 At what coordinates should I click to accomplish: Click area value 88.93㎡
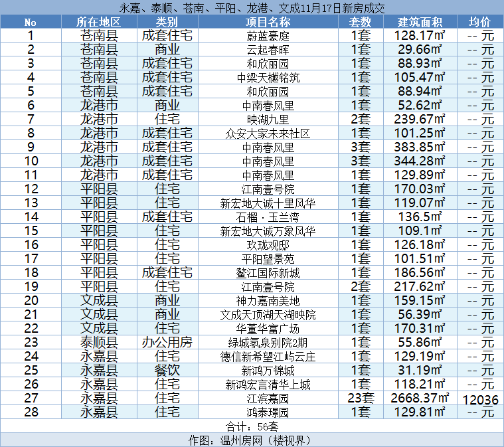coord(420,63)
